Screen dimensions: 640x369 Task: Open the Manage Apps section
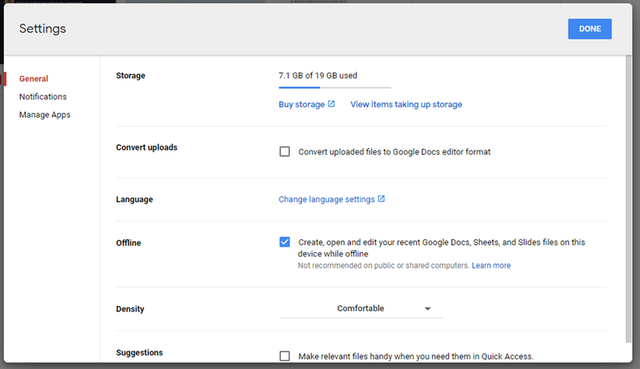(x=44, y=115)
